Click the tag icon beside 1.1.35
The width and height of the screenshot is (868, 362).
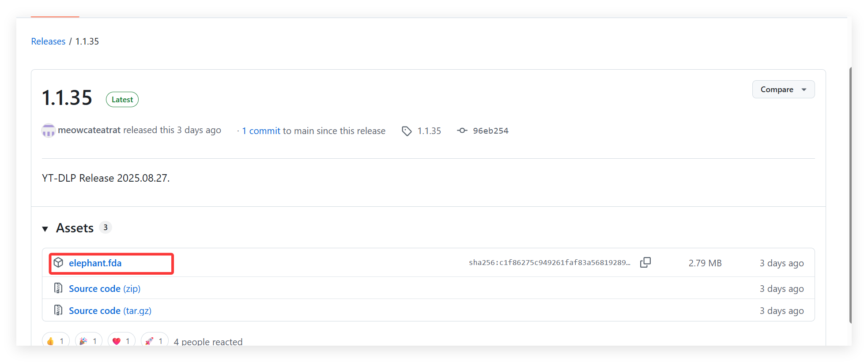[407, 131]
